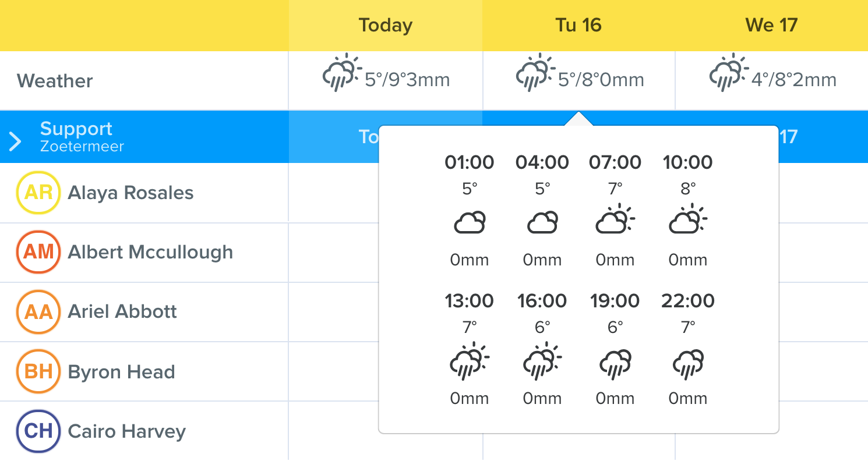Click the 10:00 partly sunny icon
The width and height of the screenshot is (868, 461).
pos(688,219)
